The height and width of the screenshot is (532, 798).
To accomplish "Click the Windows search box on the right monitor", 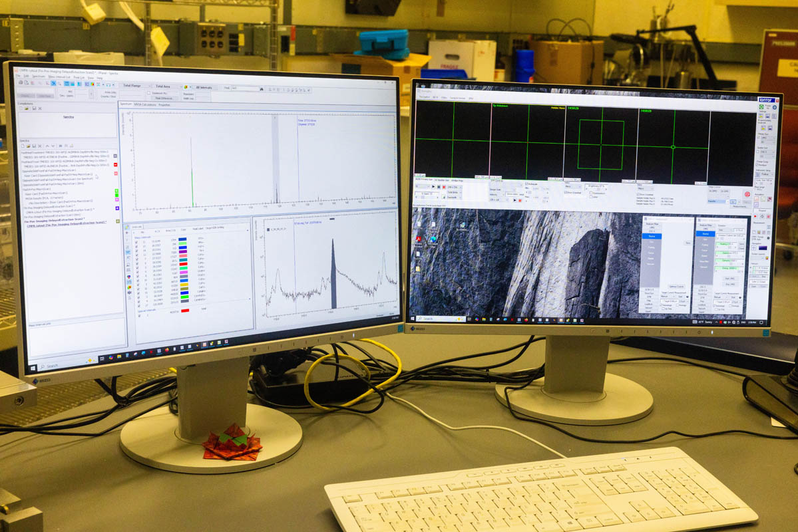I will (x=441, y=319).
